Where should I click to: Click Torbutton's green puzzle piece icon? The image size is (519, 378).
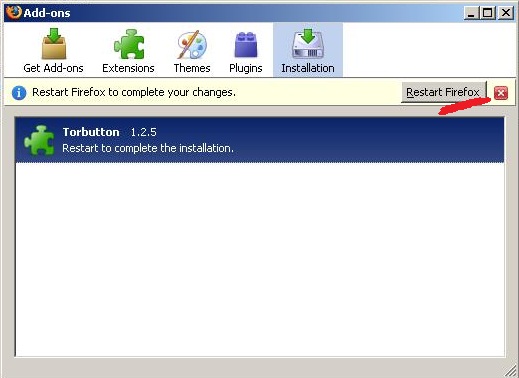(x=39, y=140)
